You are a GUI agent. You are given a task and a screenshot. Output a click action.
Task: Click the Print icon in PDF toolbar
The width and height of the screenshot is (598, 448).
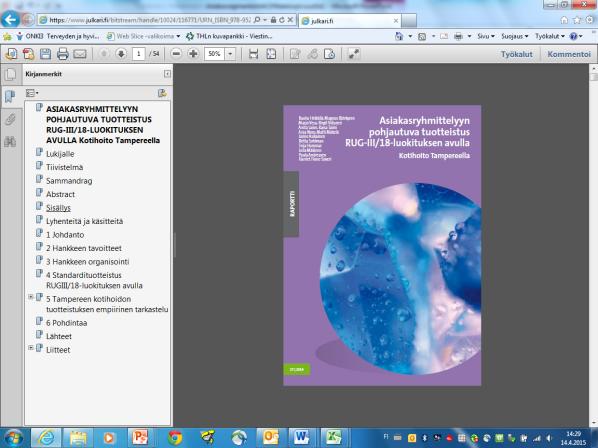[63, 54]
